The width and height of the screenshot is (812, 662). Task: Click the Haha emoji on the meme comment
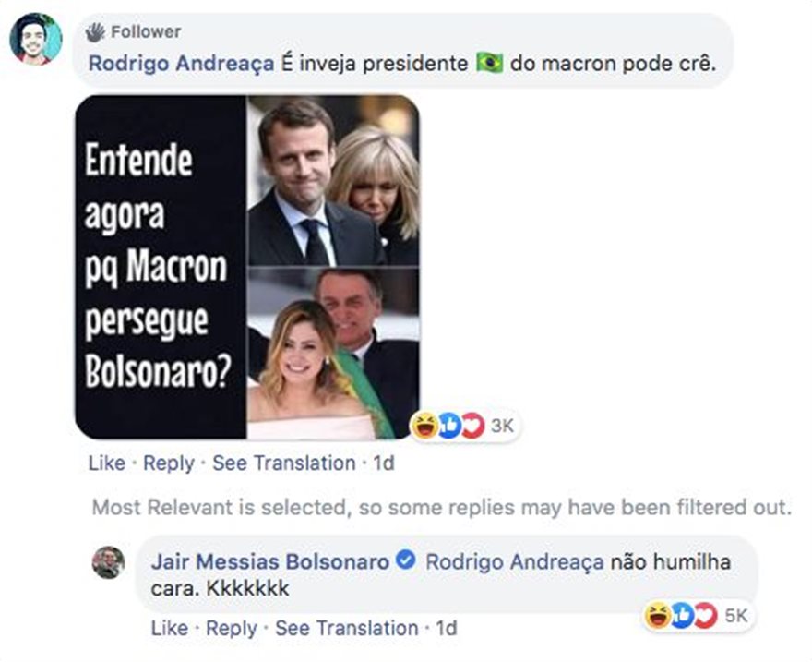coord(426,425)
